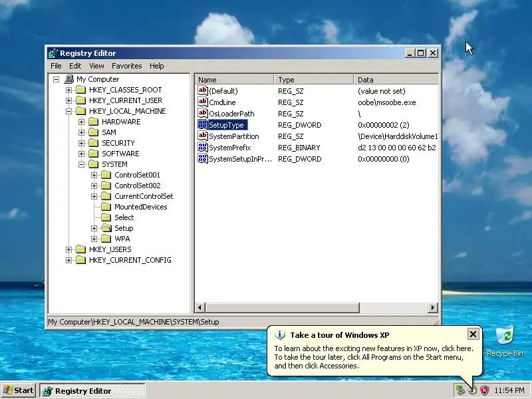Open the Favorites menu
This screenshot has width=532, height=399.
[x=126, y=66]
